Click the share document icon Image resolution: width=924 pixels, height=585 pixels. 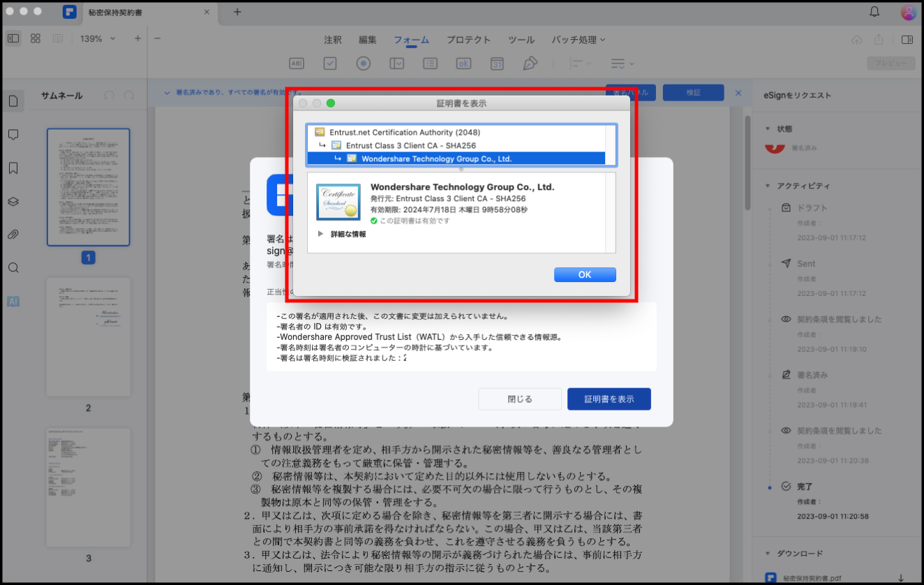pyautogui.click(x=879, y=40)
